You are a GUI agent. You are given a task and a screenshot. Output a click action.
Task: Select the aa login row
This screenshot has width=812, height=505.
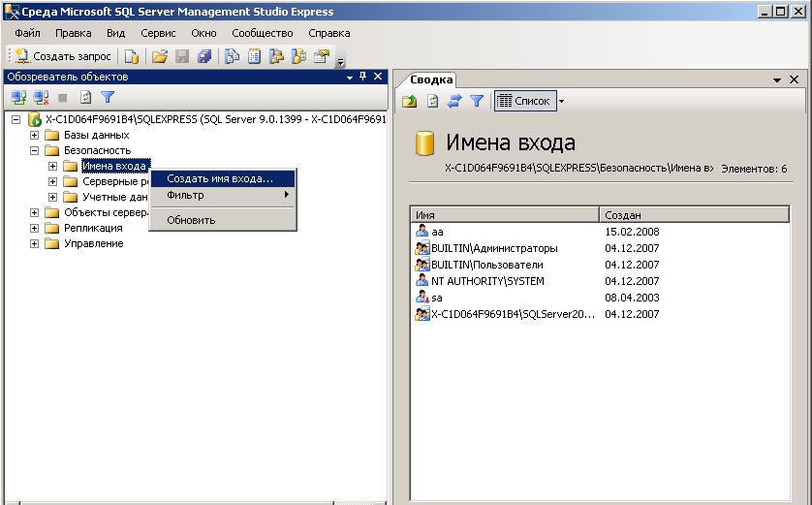pos(600,232)
